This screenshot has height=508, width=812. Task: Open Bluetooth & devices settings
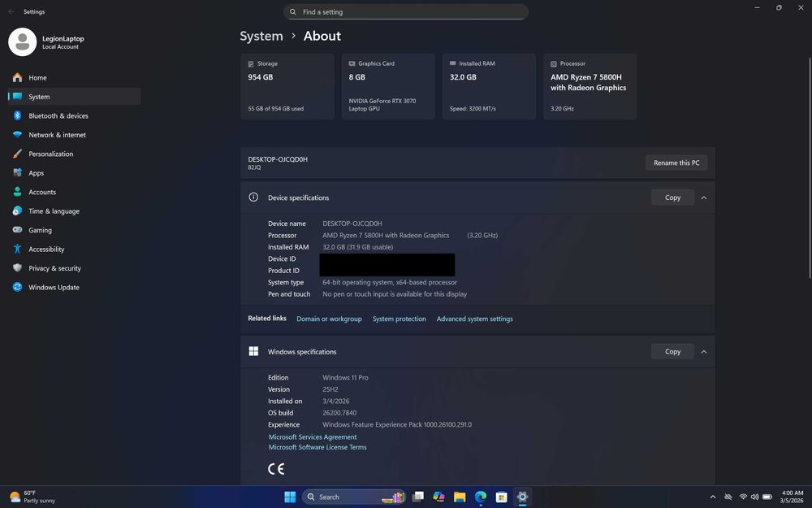coord(74,115)
